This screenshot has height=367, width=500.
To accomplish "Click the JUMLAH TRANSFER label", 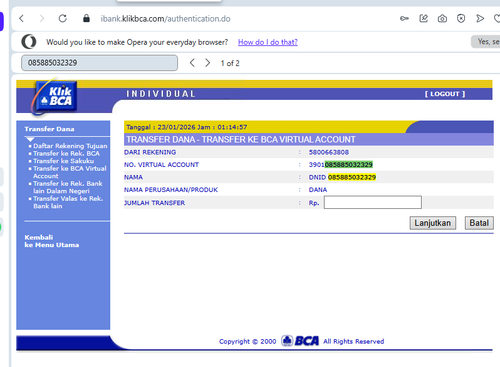I will coord(154,203).
